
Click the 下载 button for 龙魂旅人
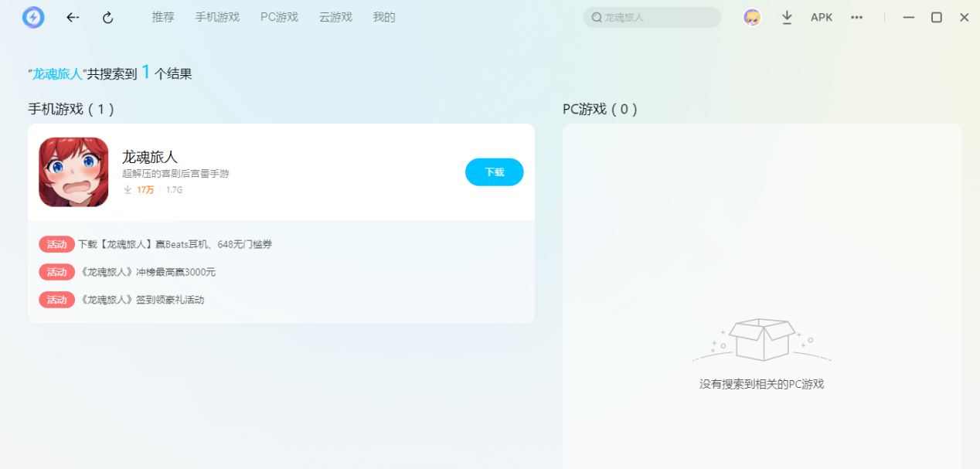(495, 172)
